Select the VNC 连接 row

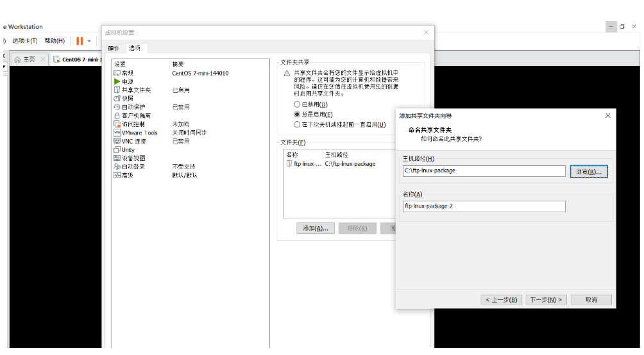pos(190,141)
